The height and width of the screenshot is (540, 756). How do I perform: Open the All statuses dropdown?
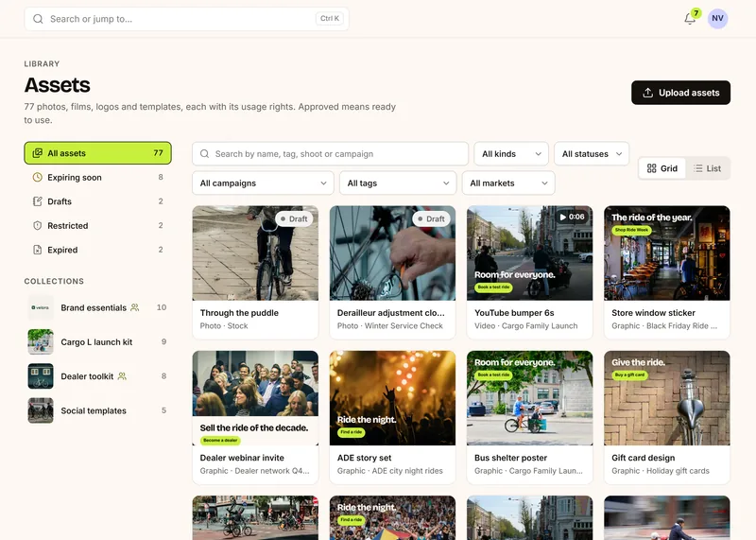coord(592,154)
